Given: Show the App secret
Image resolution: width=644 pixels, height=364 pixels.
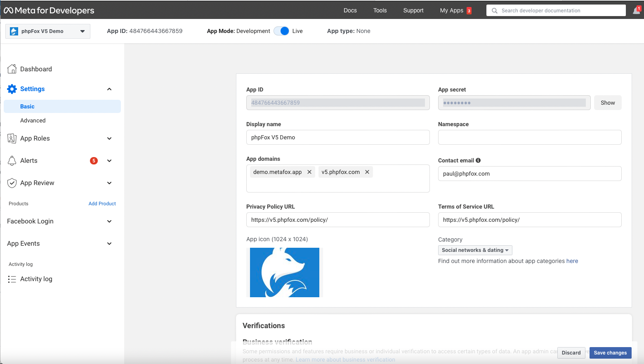Looking at the screenshot, I should [608, 103].
